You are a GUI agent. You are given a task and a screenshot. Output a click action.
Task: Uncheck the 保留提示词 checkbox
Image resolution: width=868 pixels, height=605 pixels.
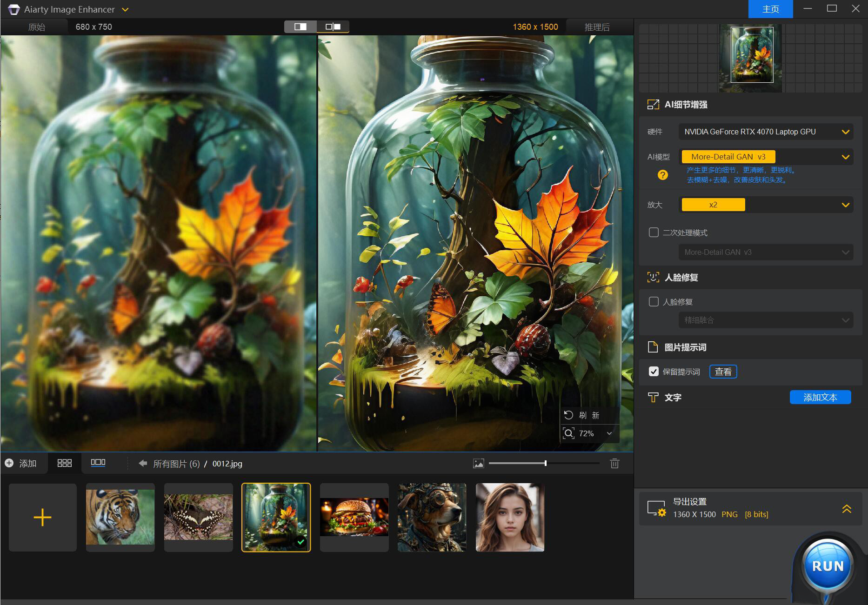click(x=654, y=372)
